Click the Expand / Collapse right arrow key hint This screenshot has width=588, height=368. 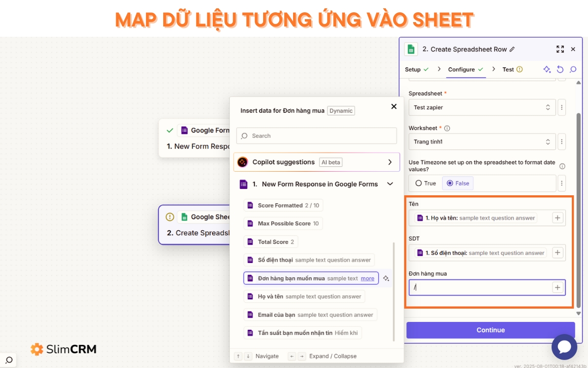302,356
